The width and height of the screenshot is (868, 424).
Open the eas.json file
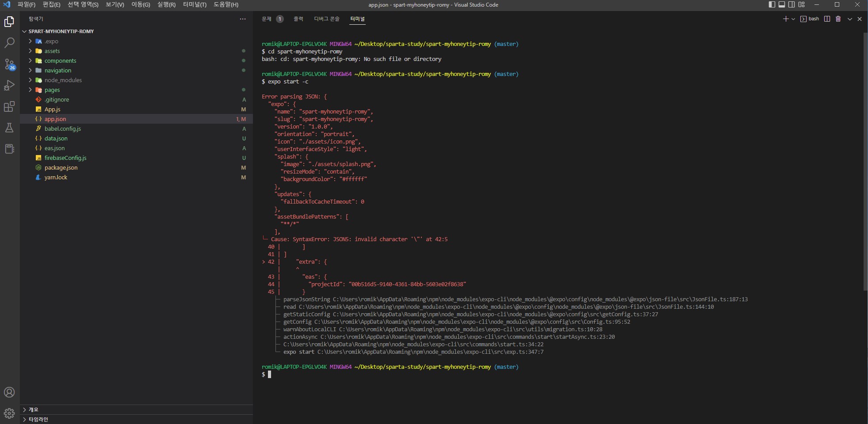137,148
